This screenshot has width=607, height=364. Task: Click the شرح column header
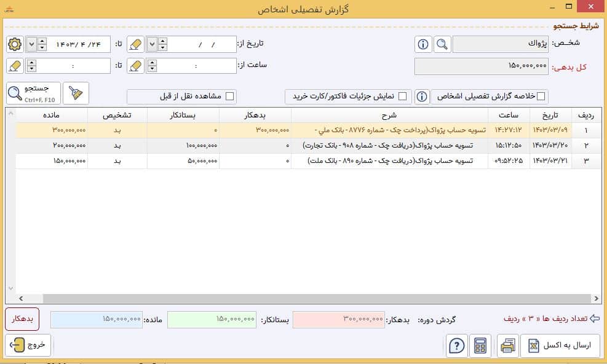point(389,115)
